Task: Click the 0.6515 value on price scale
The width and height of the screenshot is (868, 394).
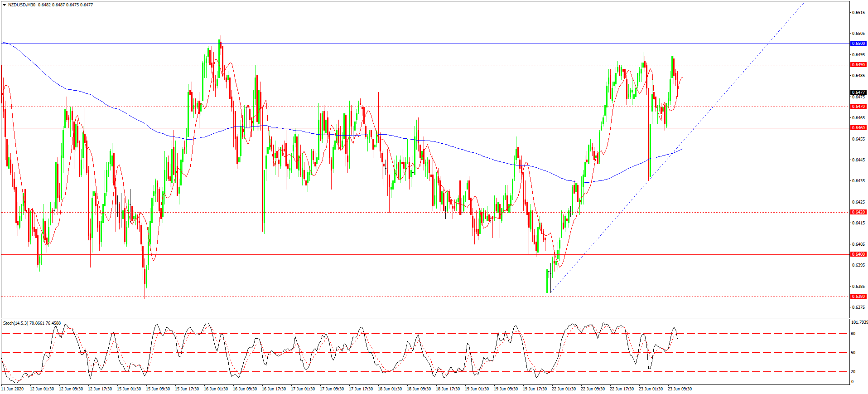Action: click(x=858, y=13)
